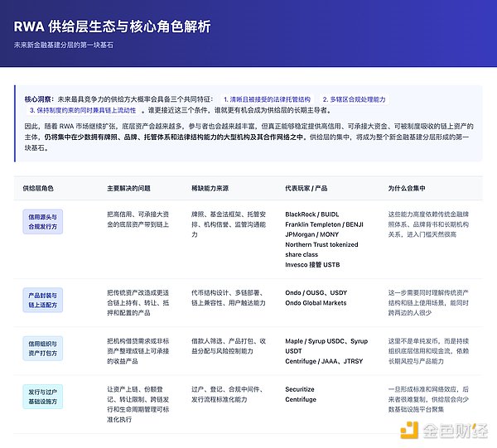Click the Securitize entry
497x448 pixels.
300,388
